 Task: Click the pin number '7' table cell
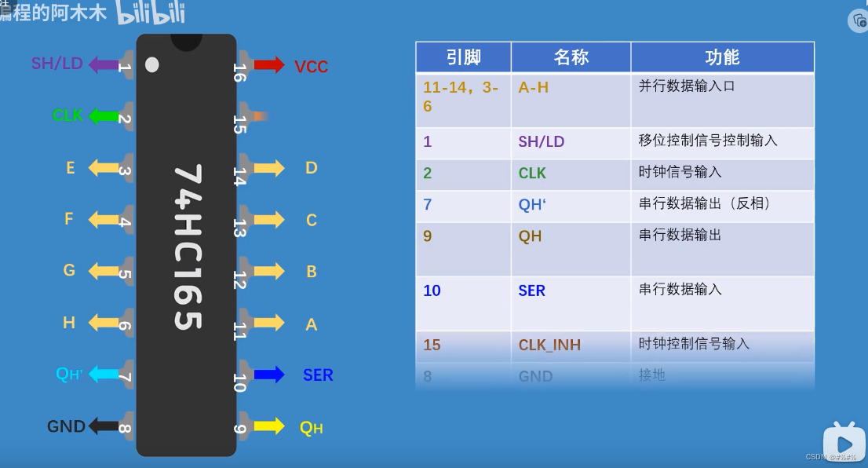[463, 207]
